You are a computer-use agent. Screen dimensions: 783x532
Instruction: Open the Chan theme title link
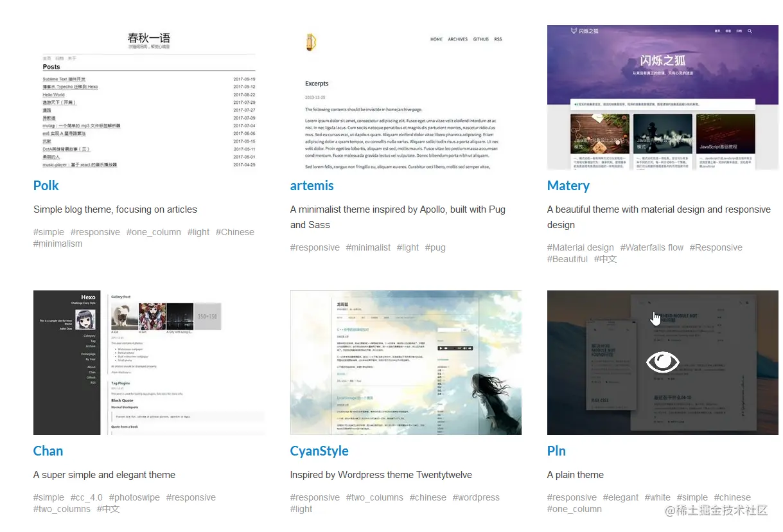48,451
